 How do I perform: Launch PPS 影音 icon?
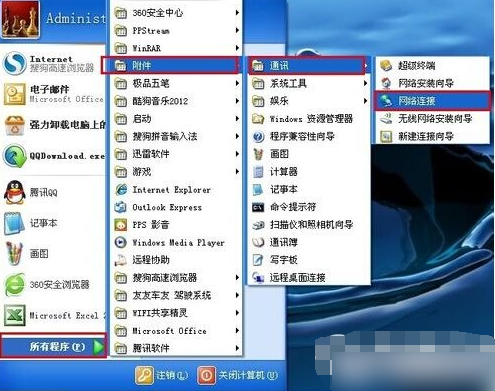click(x=121, y=225)
